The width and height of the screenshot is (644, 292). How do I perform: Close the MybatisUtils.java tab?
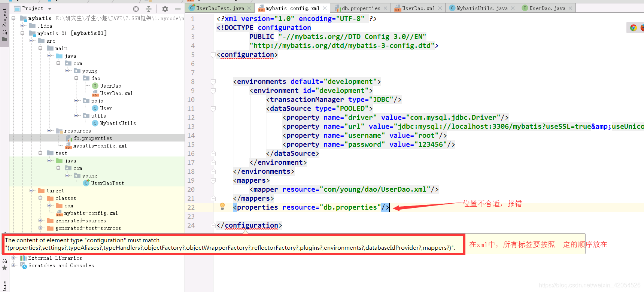(513, 8)
